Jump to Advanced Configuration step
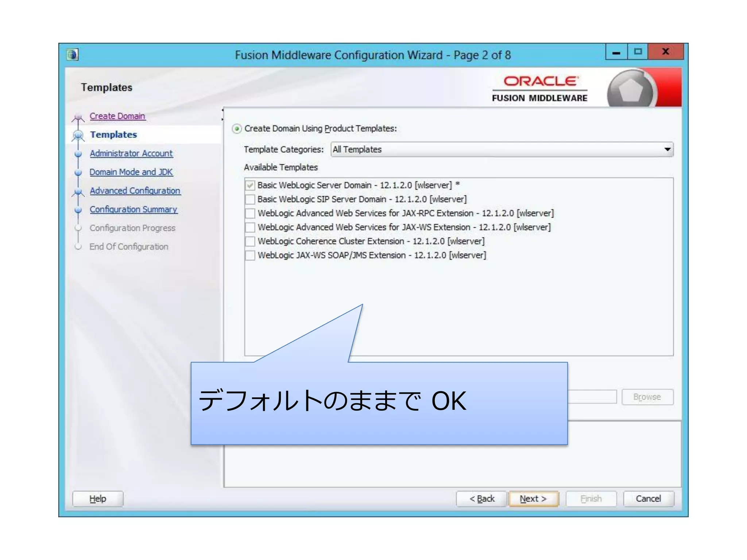The width and height of the screenshot is (747, 560). click(135, 191)
